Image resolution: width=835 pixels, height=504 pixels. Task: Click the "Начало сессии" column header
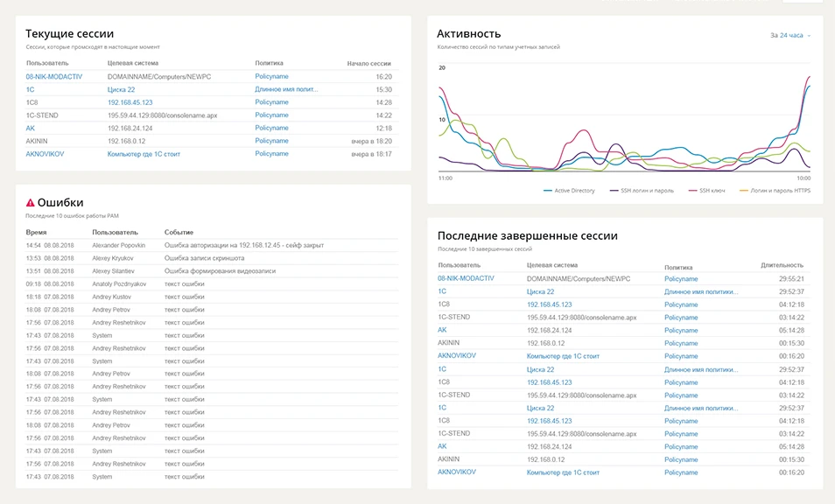[369, 63]
